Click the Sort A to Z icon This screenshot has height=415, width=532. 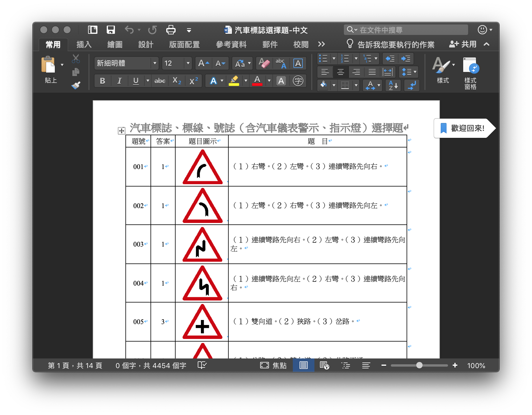(x=393, y=86)
